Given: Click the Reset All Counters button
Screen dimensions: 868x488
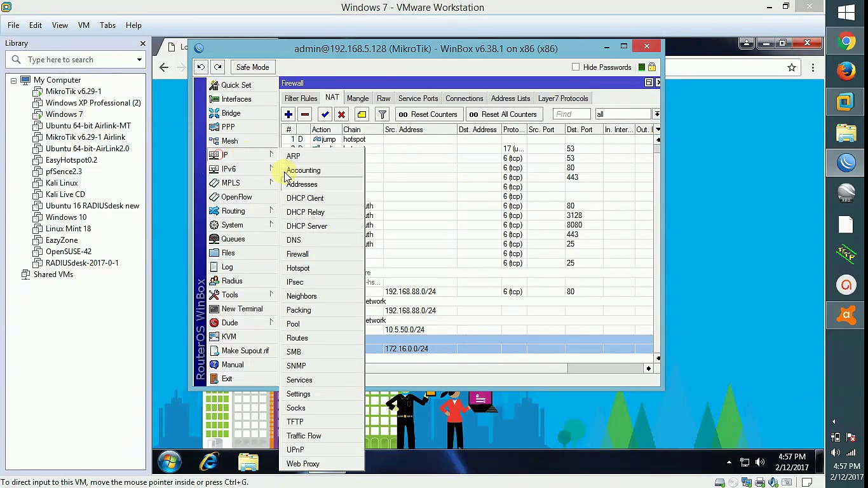Looking at the screenshot, I should (x=503, y=114).
